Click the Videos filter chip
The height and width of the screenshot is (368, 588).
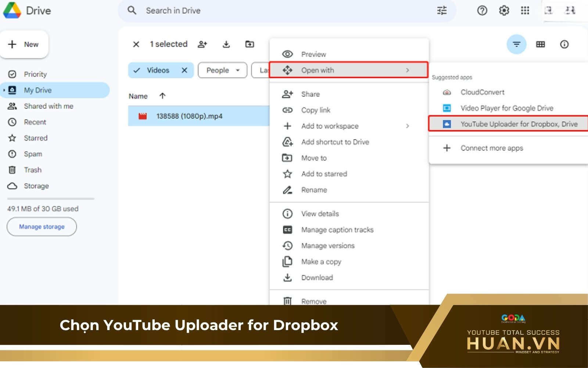pyautogui.click(x=161, y=70)
